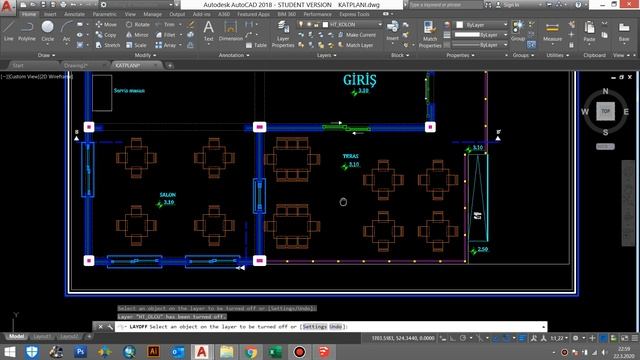Expand the Layers panel

click(327, 55)
